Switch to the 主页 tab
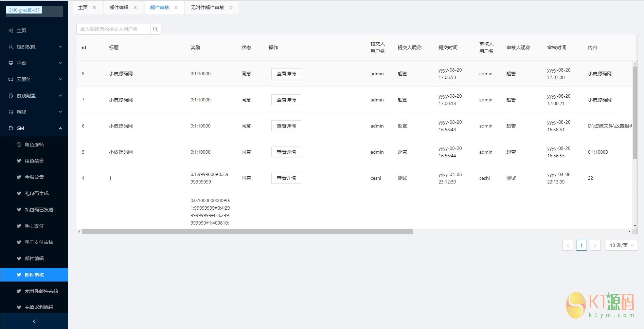 coord(83,7)
